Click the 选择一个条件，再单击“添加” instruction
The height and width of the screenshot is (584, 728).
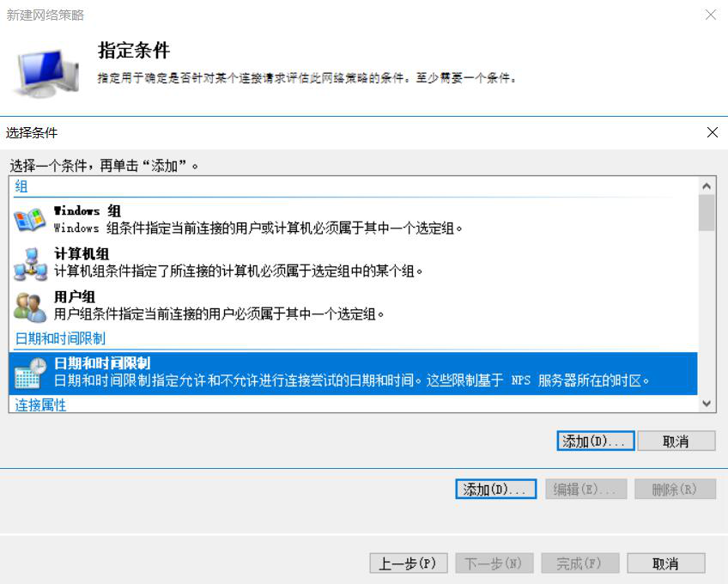(104, 166)
